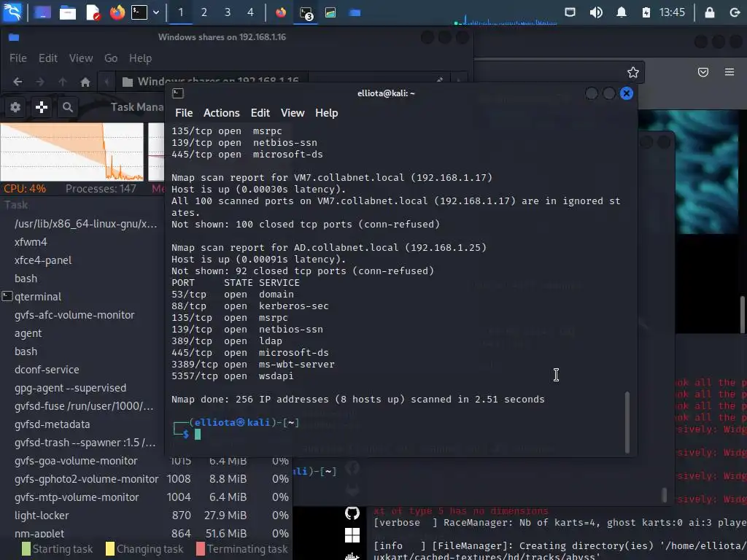This screenshot has width=747, height=560.
Task: Open Edit menu in file manager
Action: [48, 58]
